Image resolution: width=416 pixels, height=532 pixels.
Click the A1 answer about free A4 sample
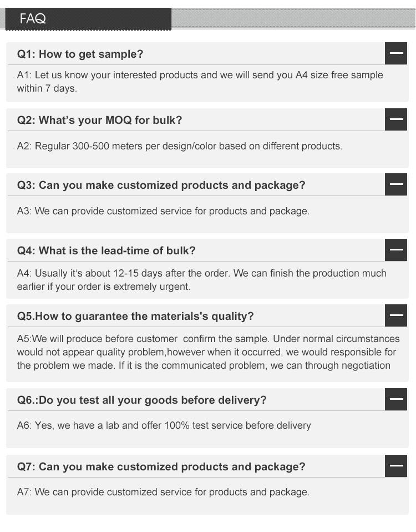(200, 82)
